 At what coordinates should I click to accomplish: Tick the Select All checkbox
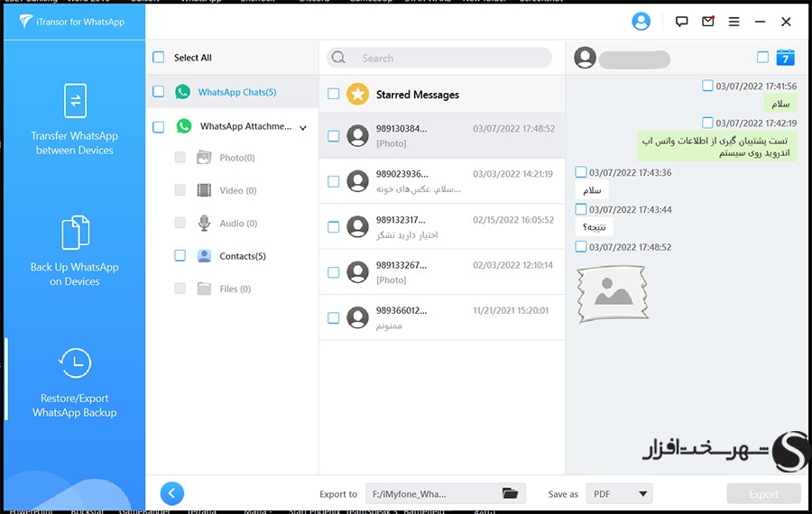coord(159,58)
